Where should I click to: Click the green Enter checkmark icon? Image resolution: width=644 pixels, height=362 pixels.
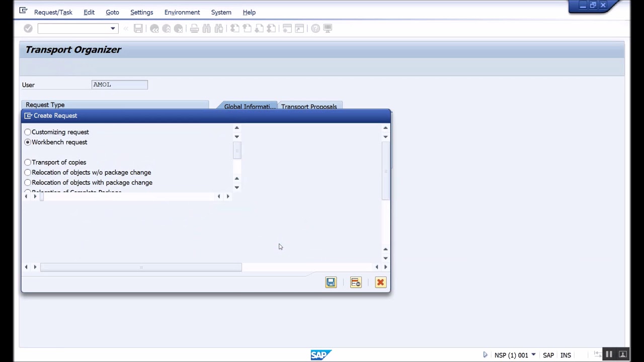point(28,29)
